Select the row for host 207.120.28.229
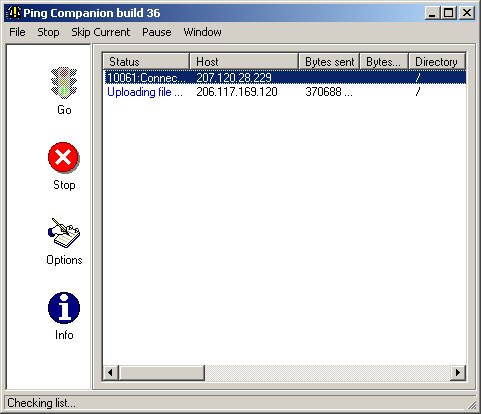481x414 pixels. pyautogui.click(x=285, y=77)
